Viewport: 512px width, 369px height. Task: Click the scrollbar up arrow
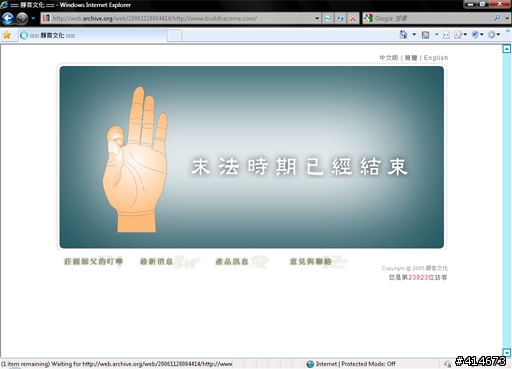click(x=507, y=49)
